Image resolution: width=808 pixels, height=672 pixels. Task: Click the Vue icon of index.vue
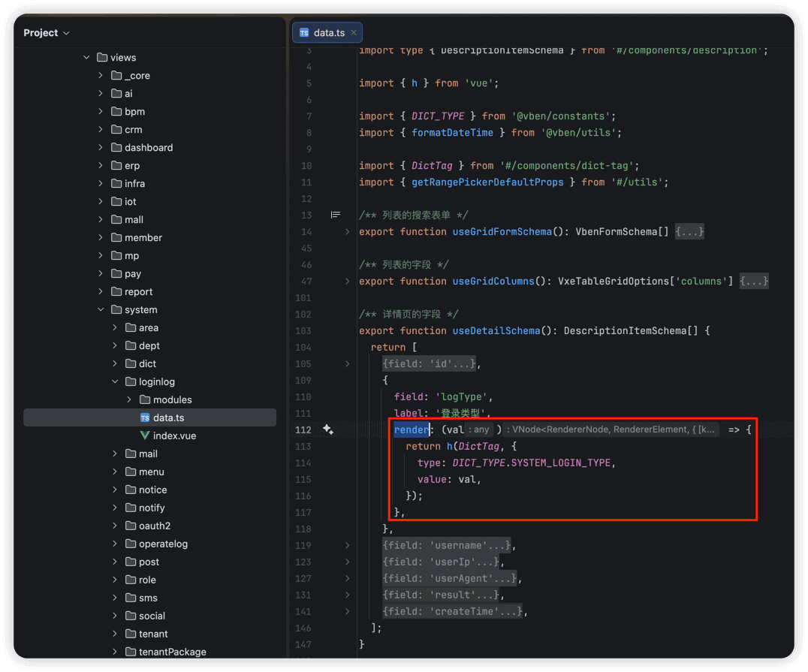pyautogui.click(x=146, y=436)
